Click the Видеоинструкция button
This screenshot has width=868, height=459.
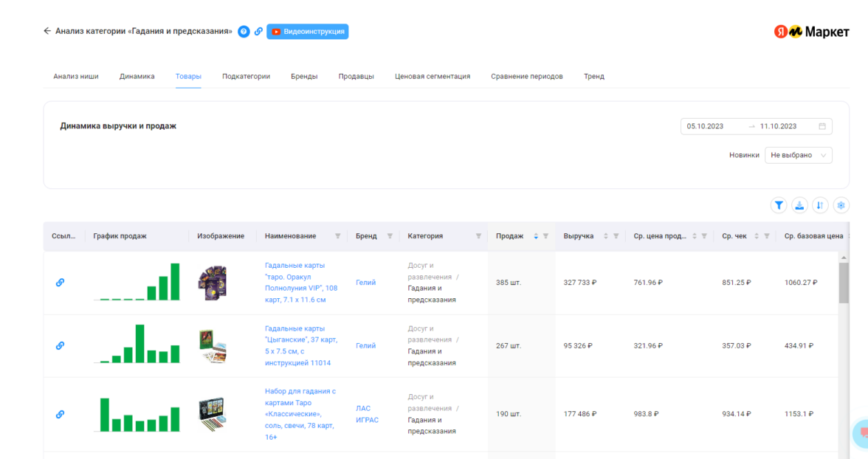(308, 32)
